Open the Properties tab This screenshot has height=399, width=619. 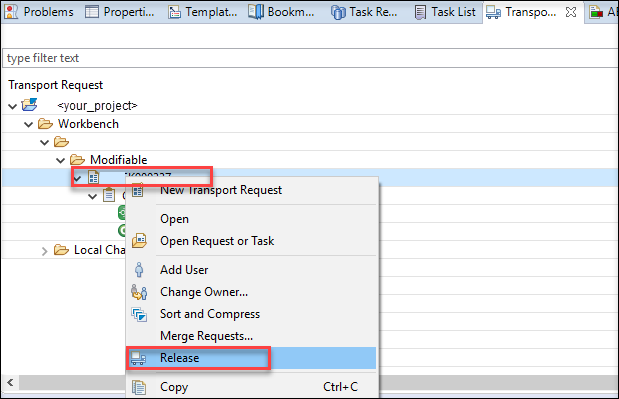tap(120, 12)
